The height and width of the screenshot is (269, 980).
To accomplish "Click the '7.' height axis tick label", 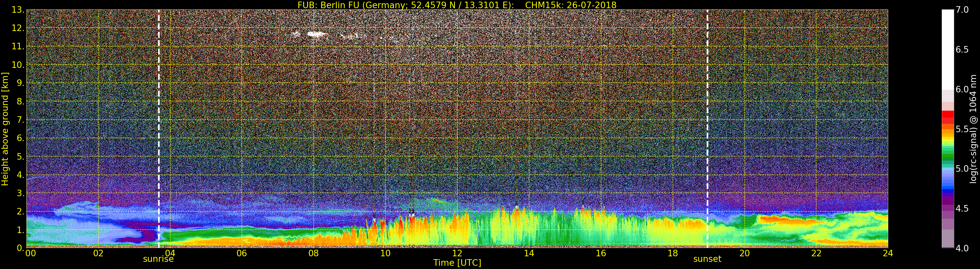I will 20,120.
